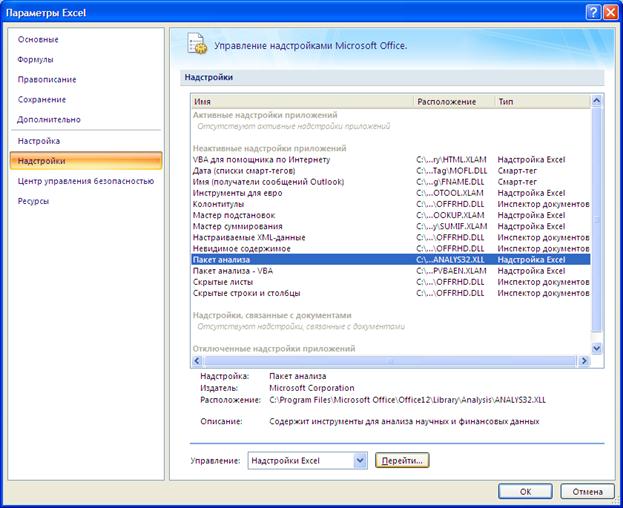Screen dimensions: 623x508
Task: Select the Надстройки Excel combo box
Action: tap(307, 460)
